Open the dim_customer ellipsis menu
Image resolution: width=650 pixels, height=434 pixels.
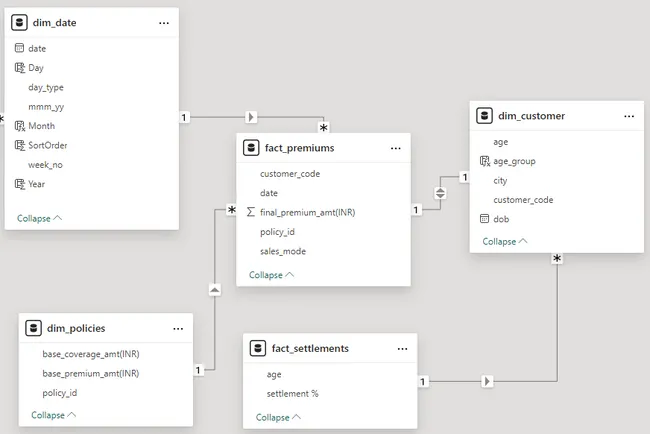click(x=629, y=116)
